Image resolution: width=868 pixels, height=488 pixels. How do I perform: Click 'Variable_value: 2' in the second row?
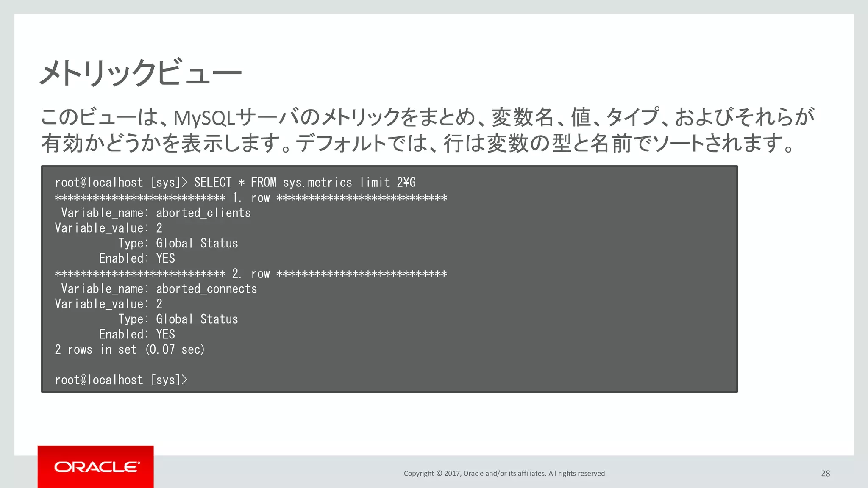tap(108, 304)
